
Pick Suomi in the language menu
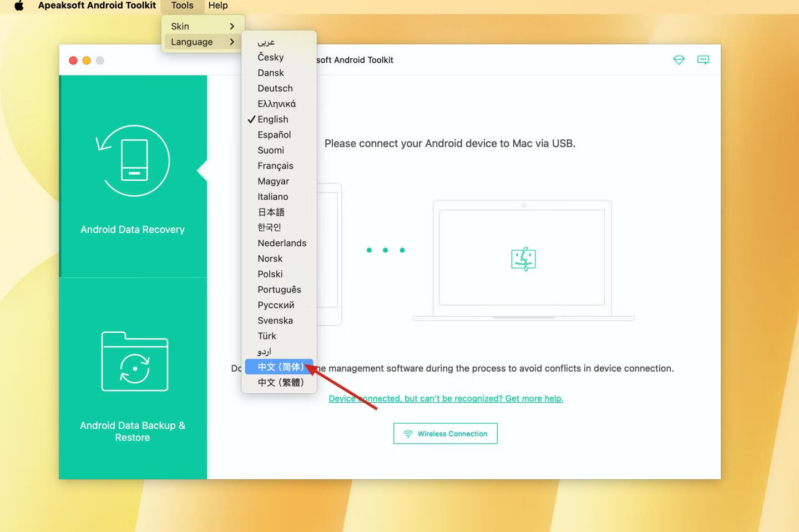279,150
